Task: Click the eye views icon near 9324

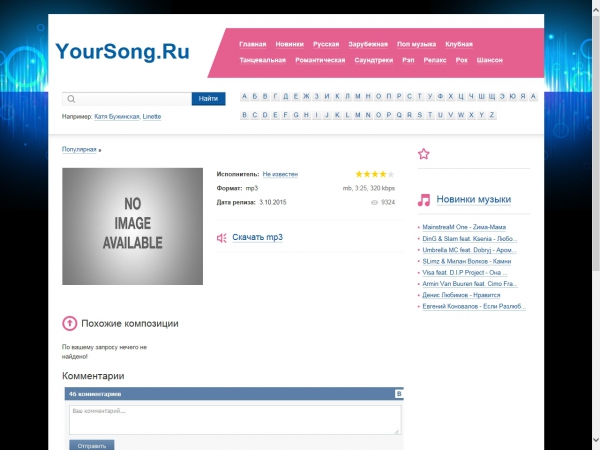Action: click(x=374, y=202)
